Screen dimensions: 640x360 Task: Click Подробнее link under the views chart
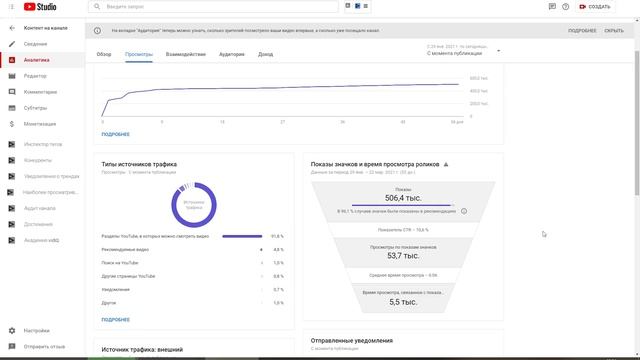coord(116,134)
